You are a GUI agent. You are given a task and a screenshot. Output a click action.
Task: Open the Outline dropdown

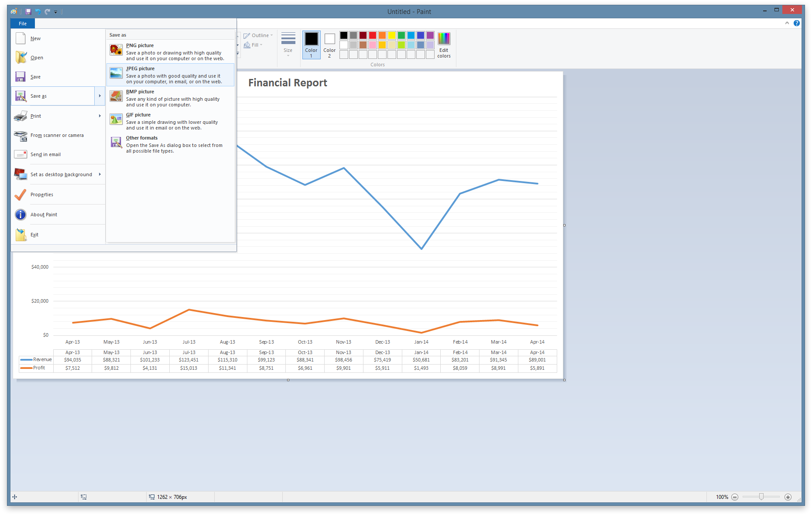point(258,35)
